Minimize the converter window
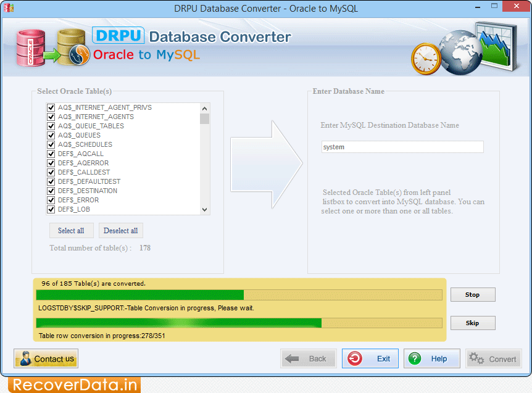The width and height of the screenshot is (532, 393). (x=478, y=7)
